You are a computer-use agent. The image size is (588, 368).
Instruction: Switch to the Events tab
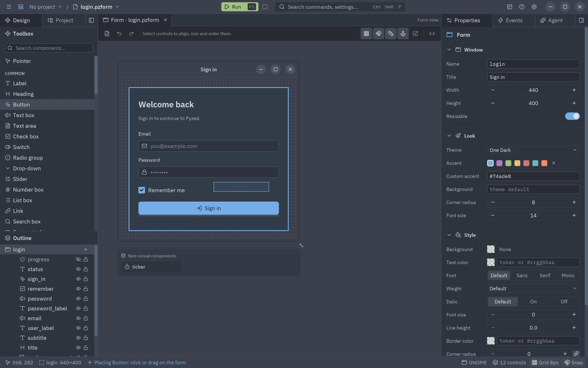pyautogui.click(x=513, y=20)
